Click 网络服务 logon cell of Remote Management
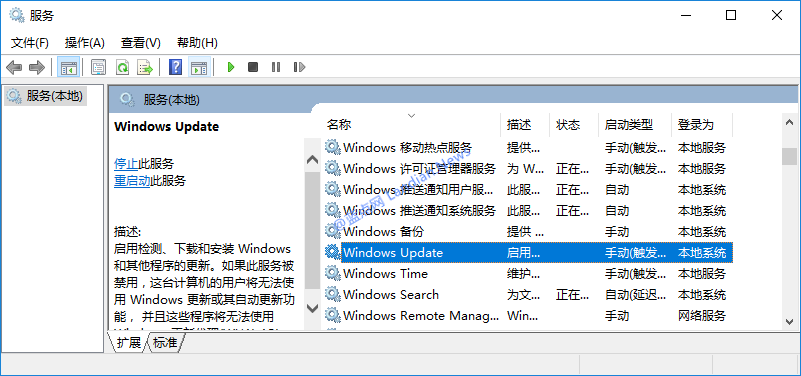The width and height of the screenshot is (801, 376). [x=701, y=316]
